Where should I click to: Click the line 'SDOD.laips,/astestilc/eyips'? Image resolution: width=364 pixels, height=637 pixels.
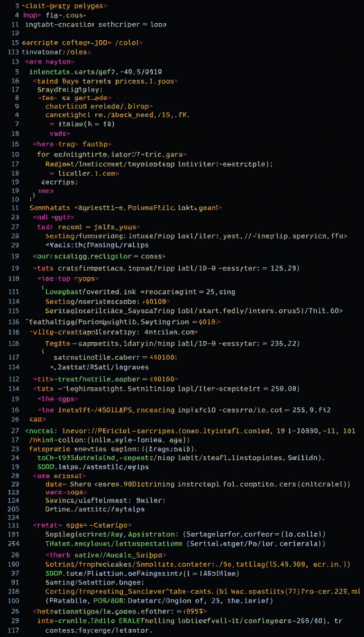pos(93,467)
